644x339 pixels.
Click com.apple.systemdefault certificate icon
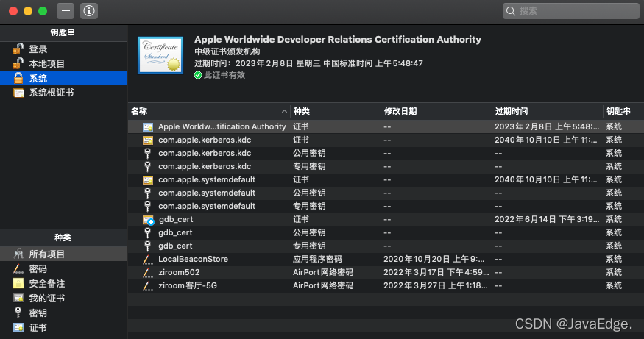(x=148, y=179)
